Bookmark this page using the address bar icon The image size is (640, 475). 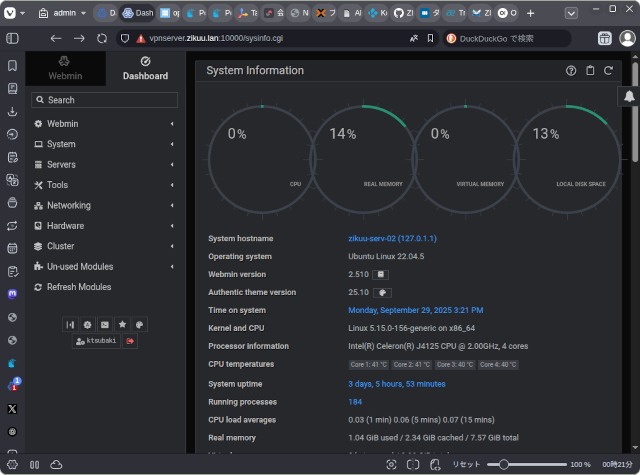coord(432,38)
